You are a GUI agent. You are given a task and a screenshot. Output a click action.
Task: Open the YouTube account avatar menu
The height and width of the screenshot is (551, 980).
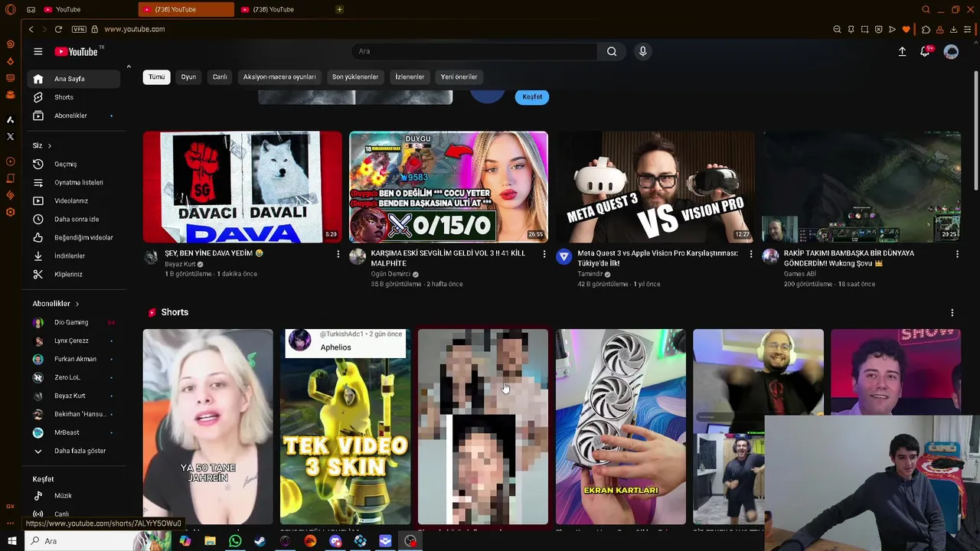coord(951,51)
